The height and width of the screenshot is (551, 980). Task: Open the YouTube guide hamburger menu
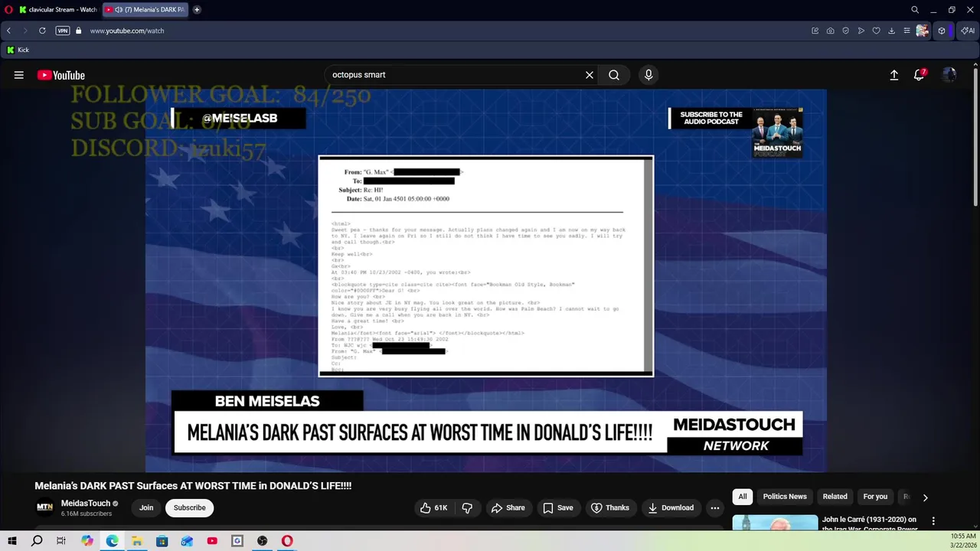[19, 75]
